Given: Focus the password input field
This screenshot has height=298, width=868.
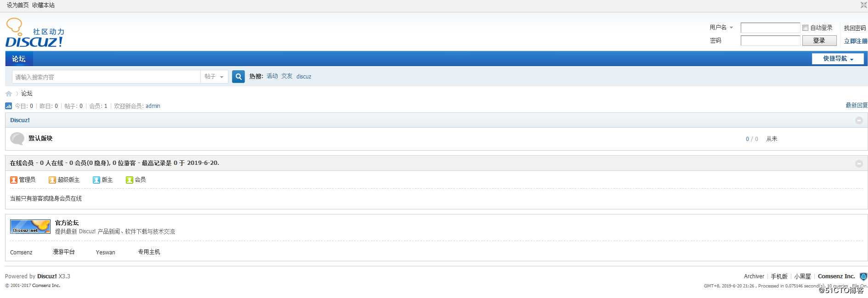Looking at the screenshot, I should (x=771, y=41).
